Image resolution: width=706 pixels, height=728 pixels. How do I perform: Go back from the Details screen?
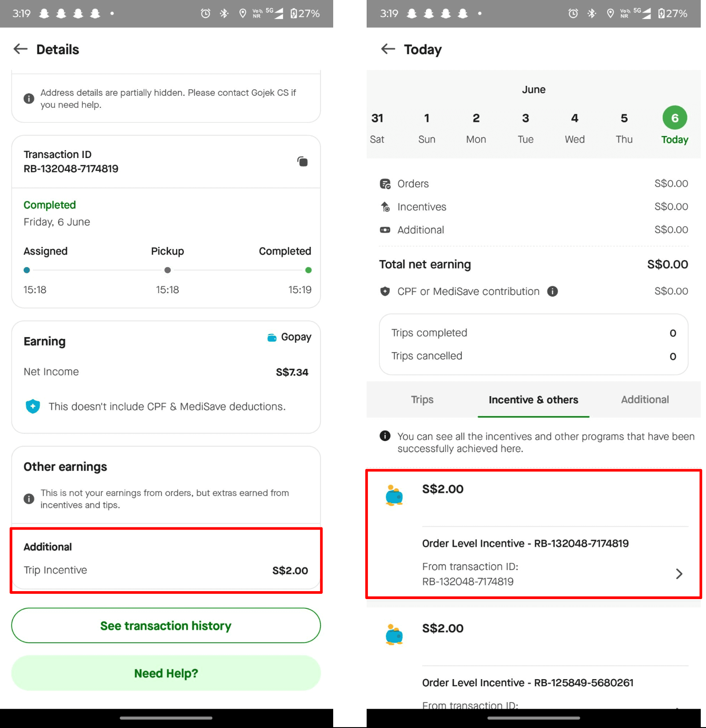pos(20,49)
